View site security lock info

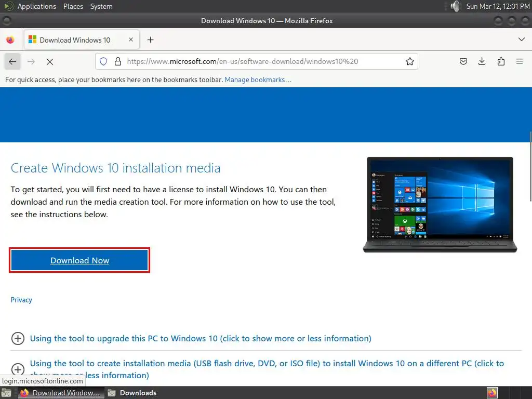tap(118, 61)
